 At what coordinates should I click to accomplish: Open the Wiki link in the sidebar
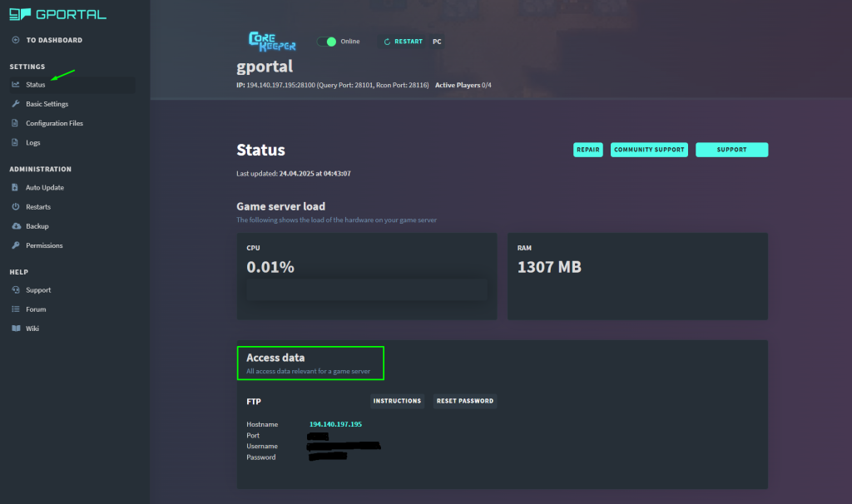tap(32, 328)
